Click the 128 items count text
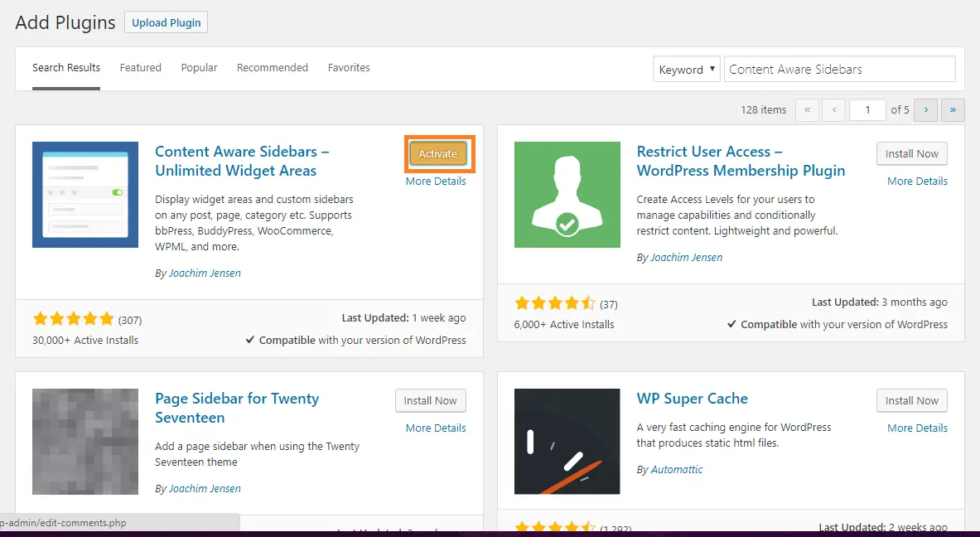 click(764, 110)
